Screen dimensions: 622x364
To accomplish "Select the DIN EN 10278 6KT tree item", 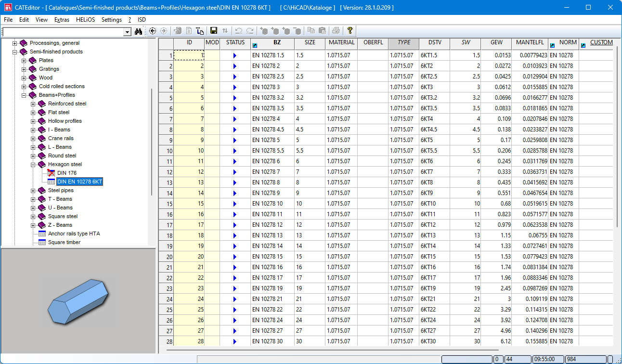I will [x=79, y=182].
